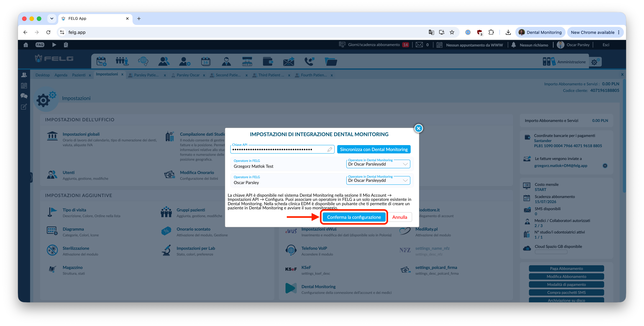Screen dimensions: 644x326
Task: Close the Dental Monitoring dialog with X
Action: coord(419,128)
